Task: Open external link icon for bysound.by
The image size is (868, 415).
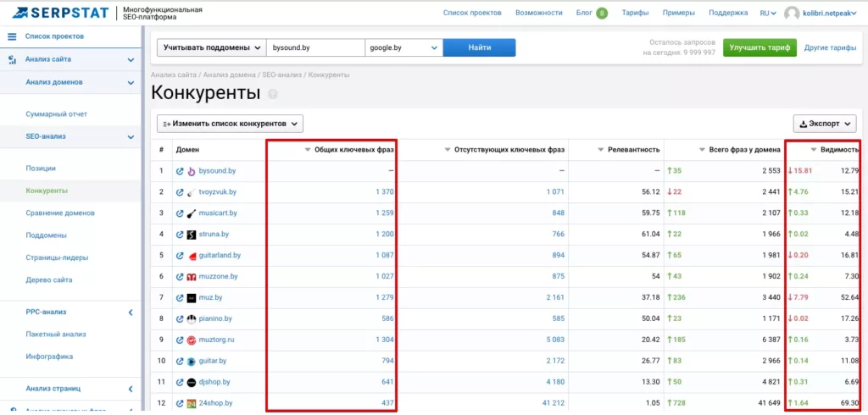Action: [180, 171]
